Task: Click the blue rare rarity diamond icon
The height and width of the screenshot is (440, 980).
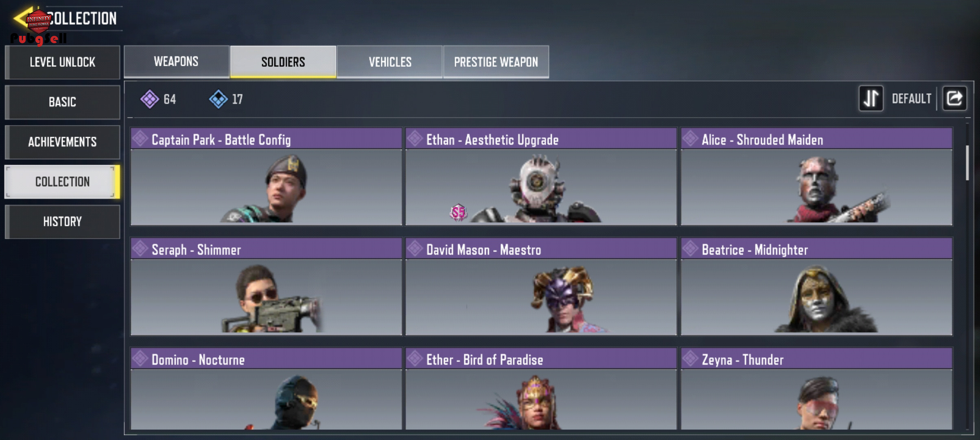Action: point(219,99)
